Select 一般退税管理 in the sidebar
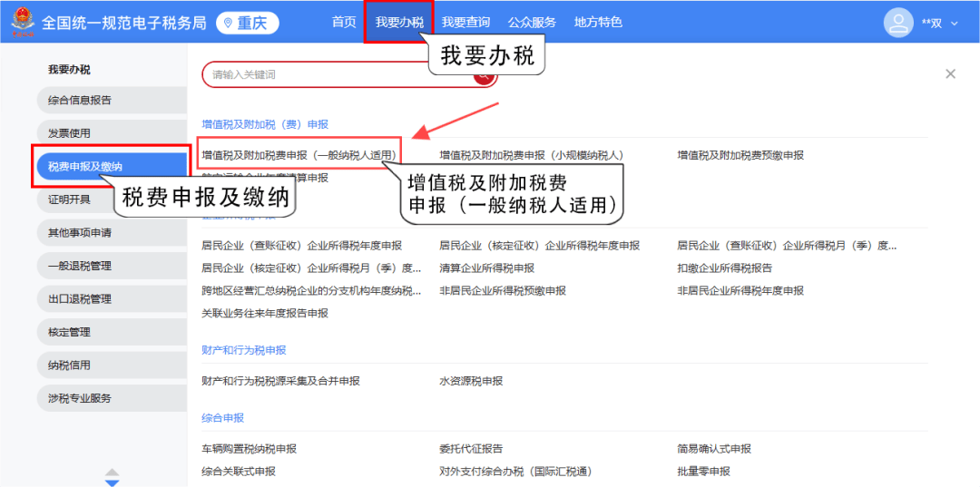980x487 pixels. pyautogui.click(x=112, y=266)
